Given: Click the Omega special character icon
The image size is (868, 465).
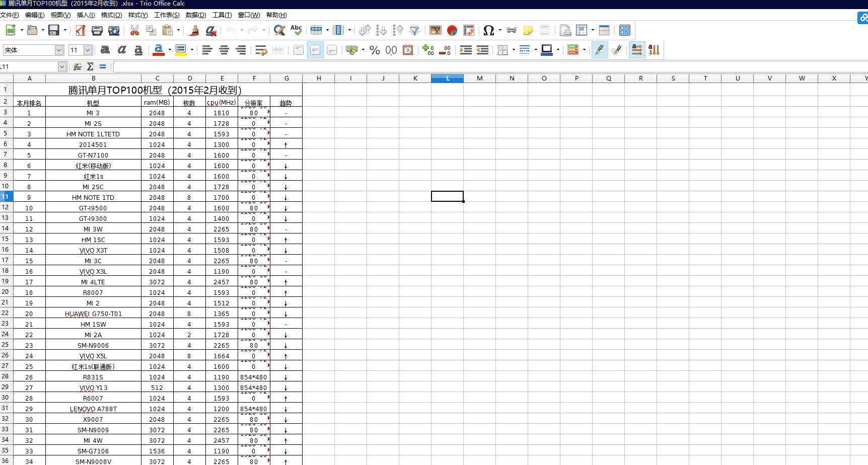Looking at the screenshot, I should coord(488,30).
